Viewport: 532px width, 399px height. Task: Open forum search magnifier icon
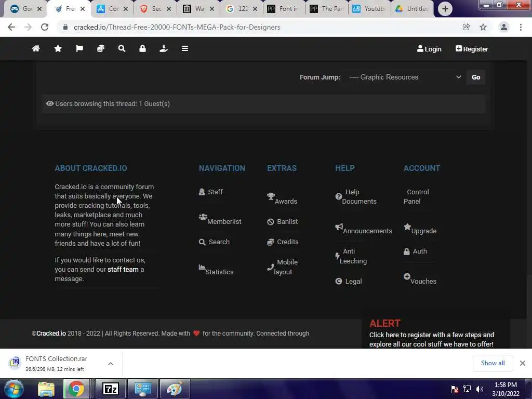(122, 48)
